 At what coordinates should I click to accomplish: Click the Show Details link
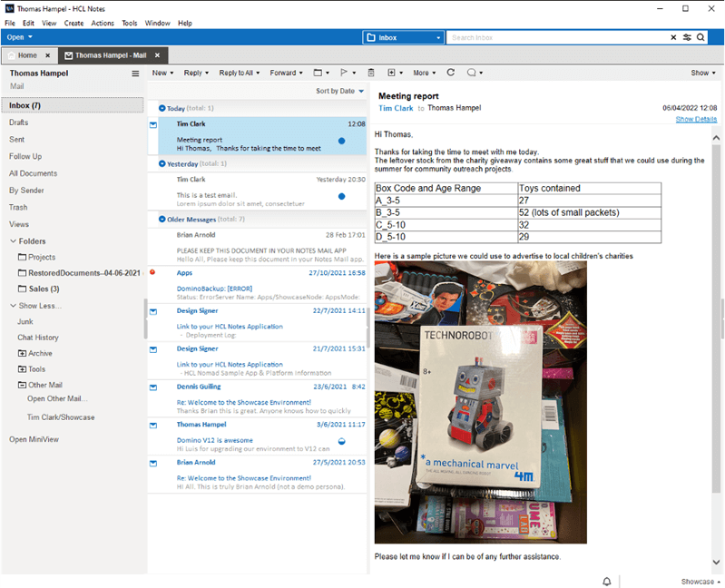pyautogui.click(x=696, y=119)
